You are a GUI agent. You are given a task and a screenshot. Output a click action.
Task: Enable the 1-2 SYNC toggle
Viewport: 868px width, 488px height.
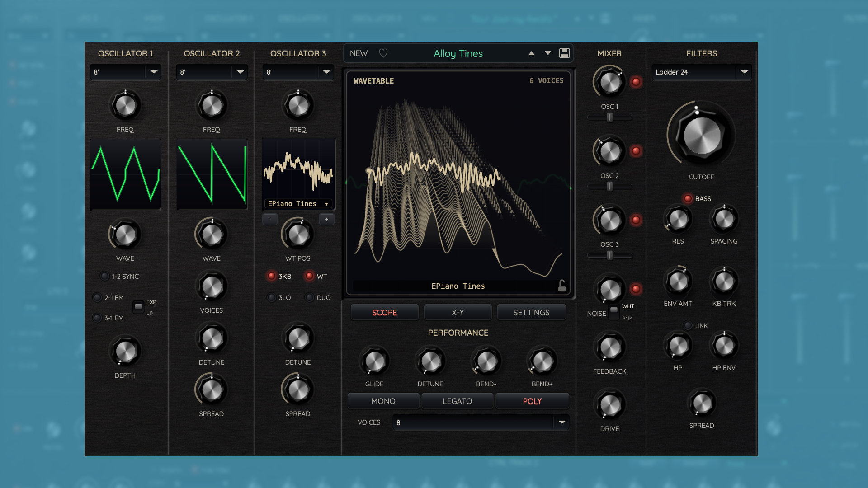pyautogui.click(x=104, y=276)
